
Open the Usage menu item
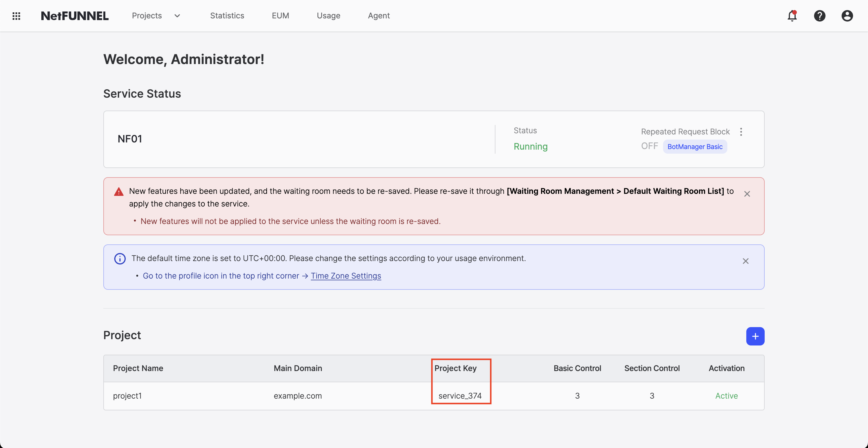point(328,16)
